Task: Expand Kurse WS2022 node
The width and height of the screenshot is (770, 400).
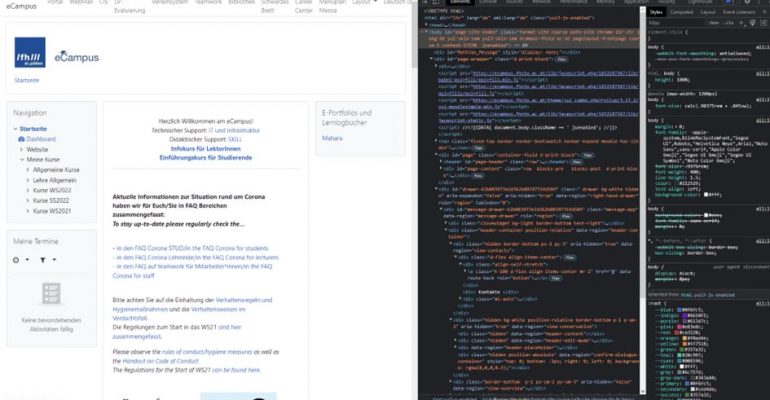Action: [28, 191]
